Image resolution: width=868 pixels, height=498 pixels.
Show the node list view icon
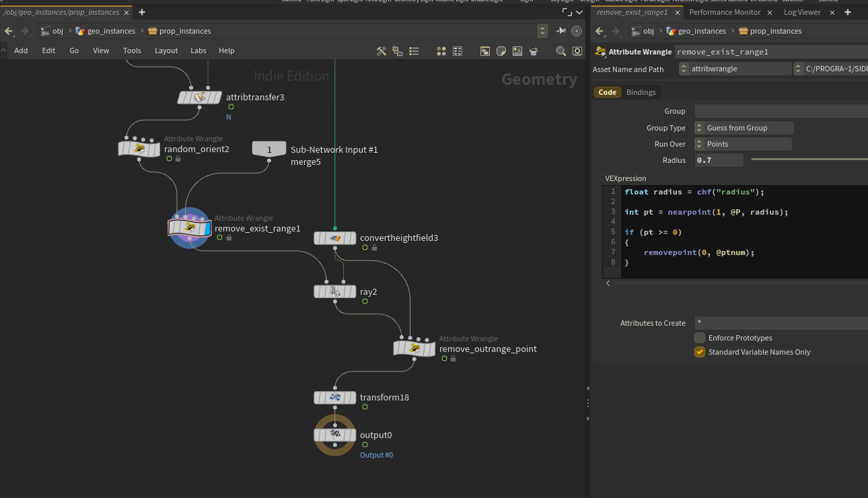click(414, 50)
